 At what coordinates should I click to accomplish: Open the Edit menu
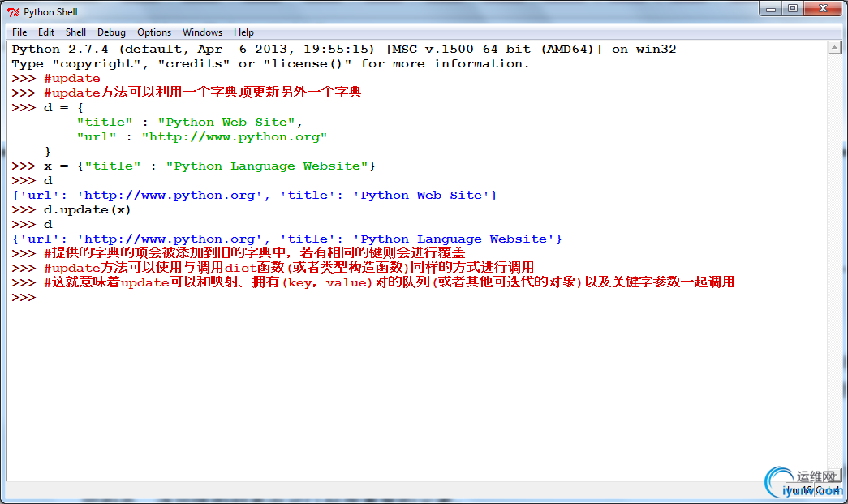pyautogui.click(x=46, y=32)
